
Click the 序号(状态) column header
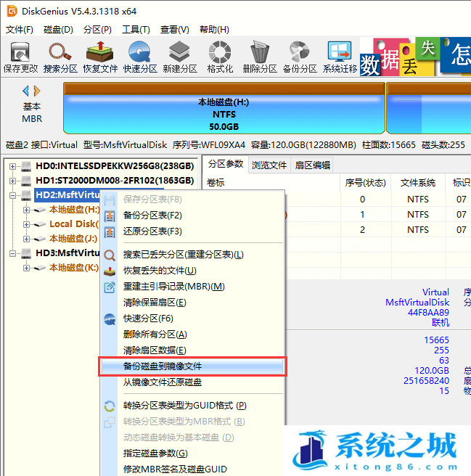click(365, 183)
